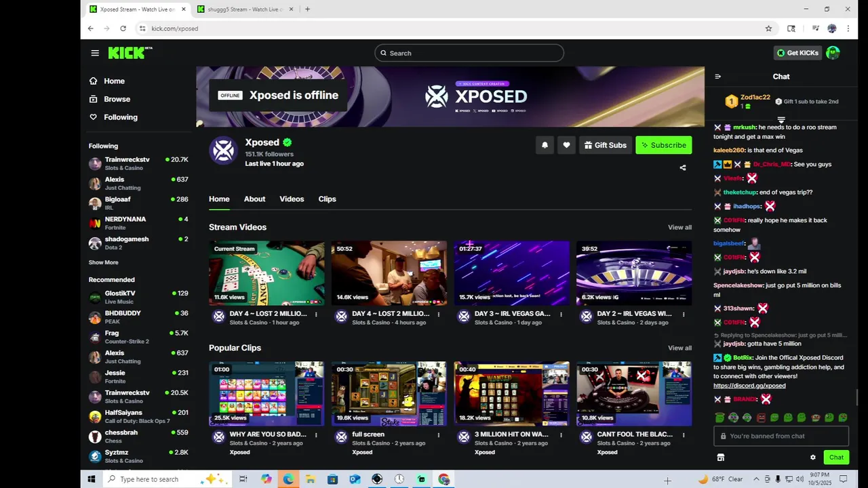The image size is (868, 488).
Task: Open GlostikTV recommended channel
Action: pos(138,297)
